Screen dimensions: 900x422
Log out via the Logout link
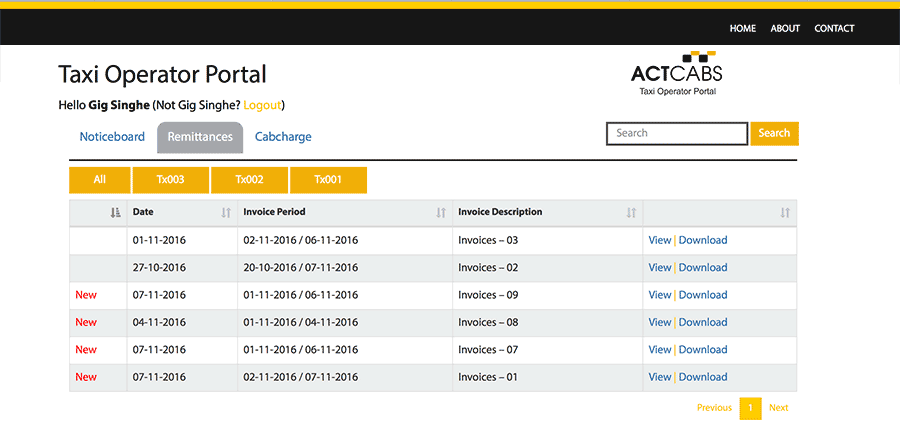[x=263, y=105]
